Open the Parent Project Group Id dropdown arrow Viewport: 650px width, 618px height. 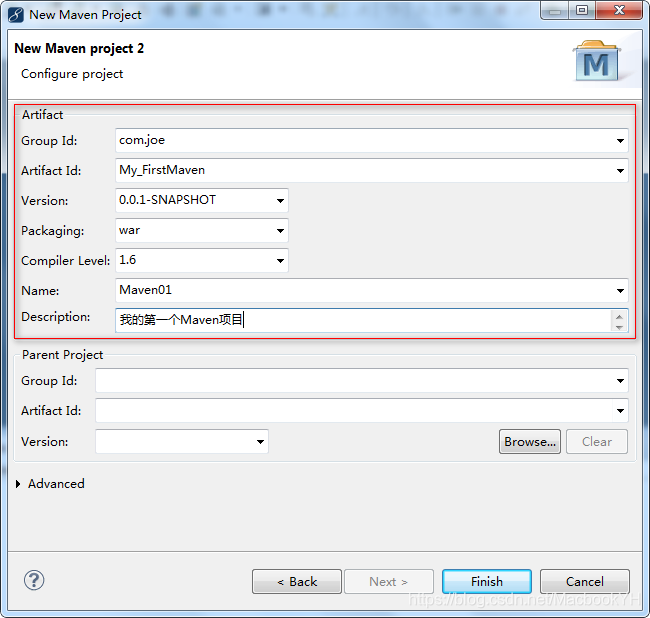pos(620,380)
